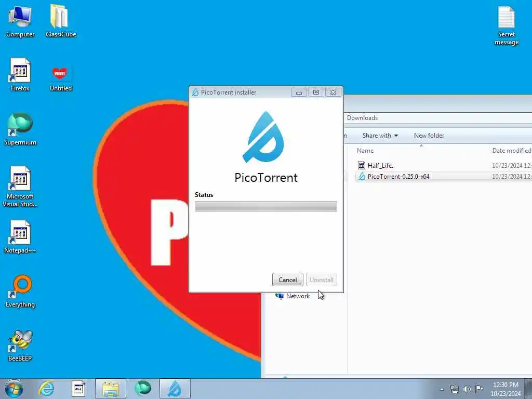Select the Untitled heart image file
The image size is (532, 399).
click(x=61, y=79)
